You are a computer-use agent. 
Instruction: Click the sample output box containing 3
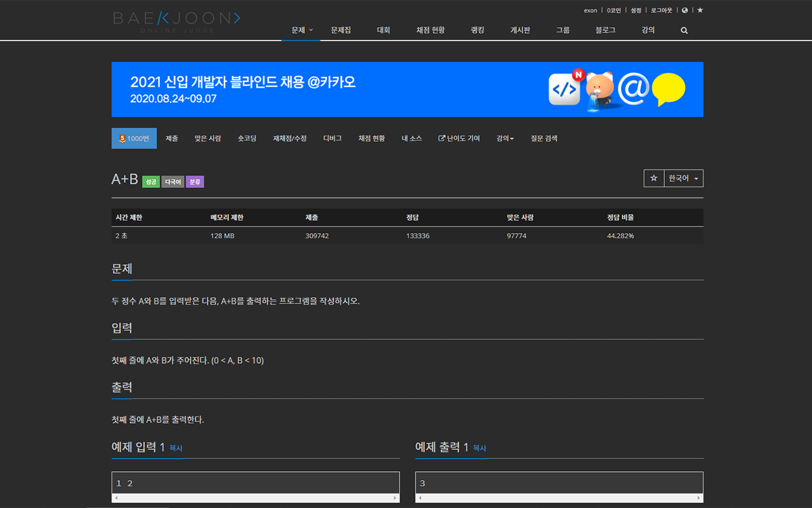point(560,483)
